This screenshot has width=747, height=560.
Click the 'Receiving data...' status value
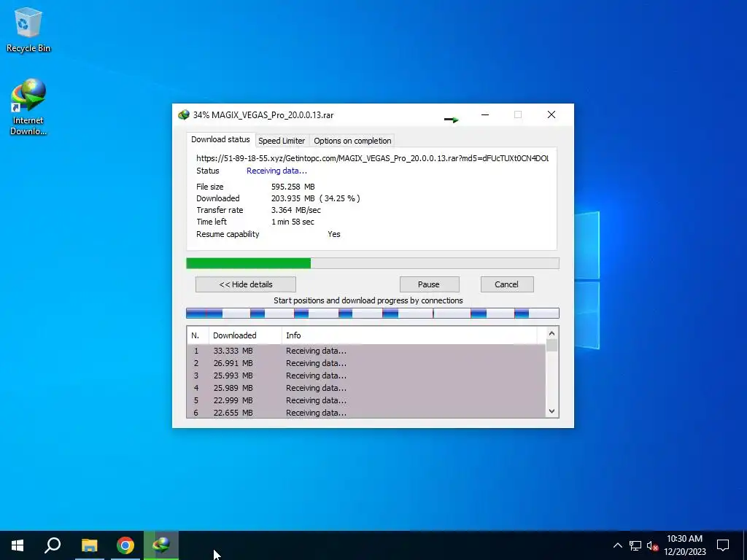276,171
